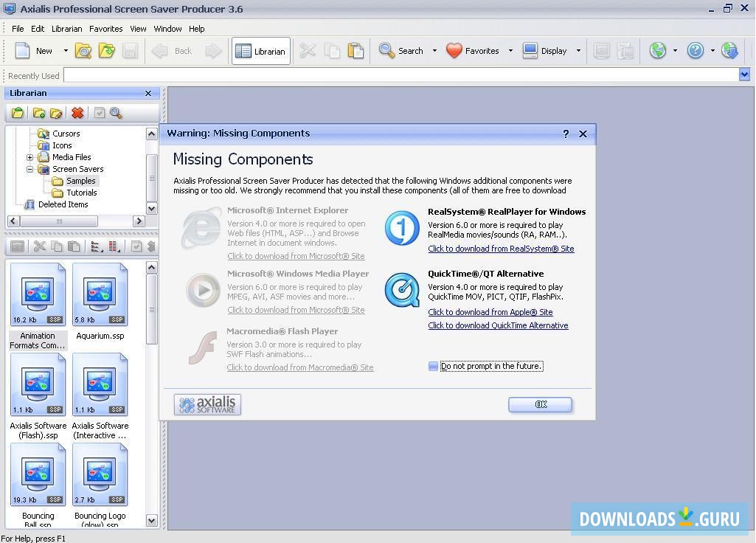Click to download from RealSystem Site link

[x=501, y=249]
